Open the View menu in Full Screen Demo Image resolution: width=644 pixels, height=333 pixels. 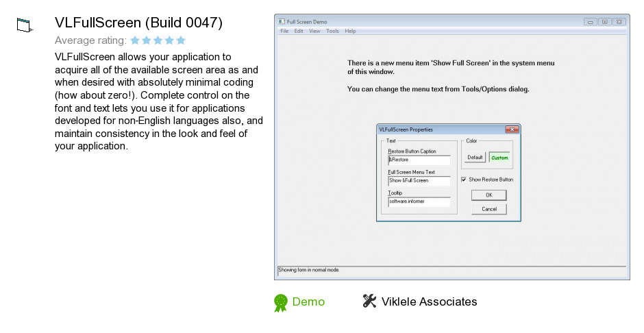coord(314,32)
